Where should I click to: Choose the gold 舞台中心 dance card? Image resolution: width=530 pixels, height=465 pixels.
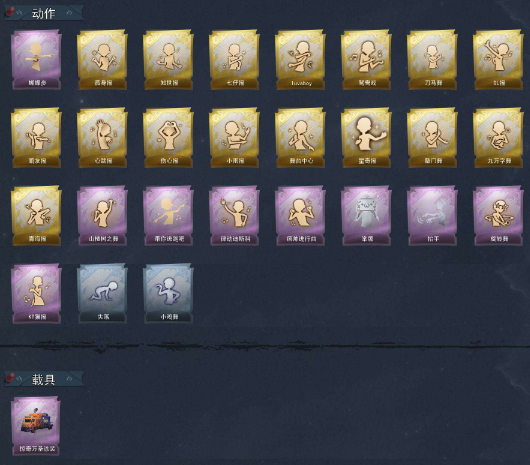pyautogui.click(x=300, y=138)
